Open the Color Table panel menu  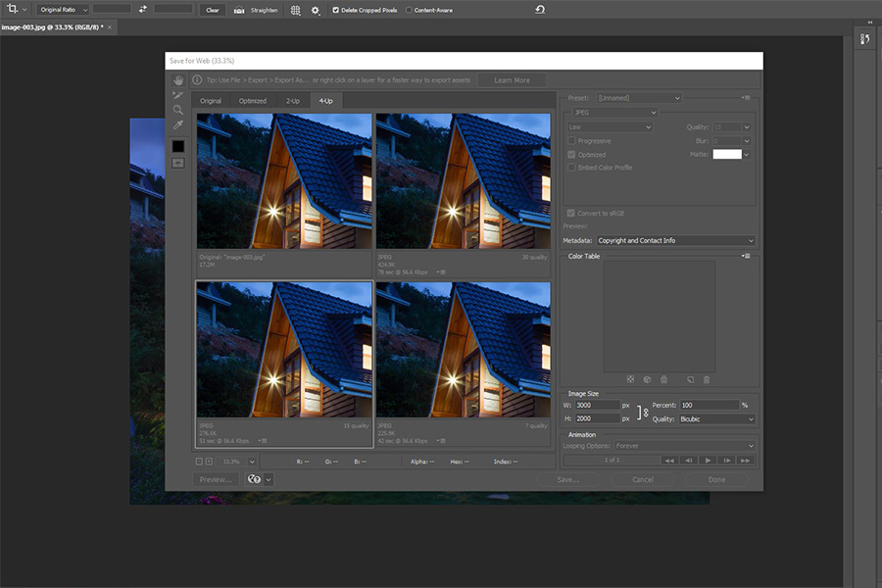(746, 256)
